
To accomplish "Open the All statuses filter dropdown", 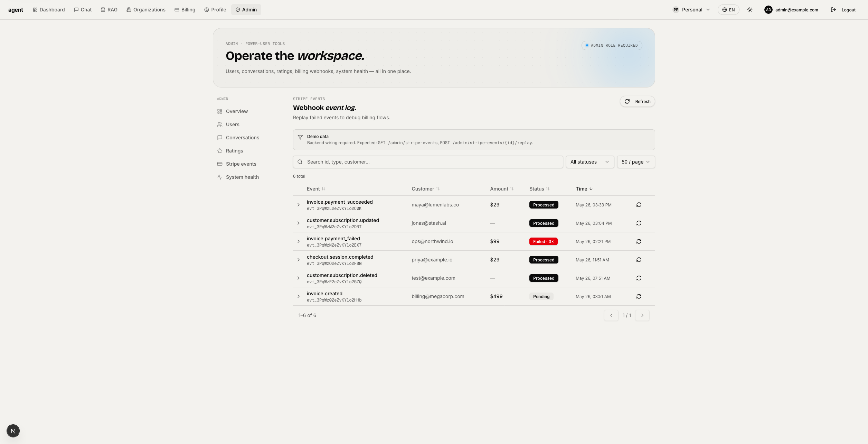I will pyautogui.click(x=590, y=162).
